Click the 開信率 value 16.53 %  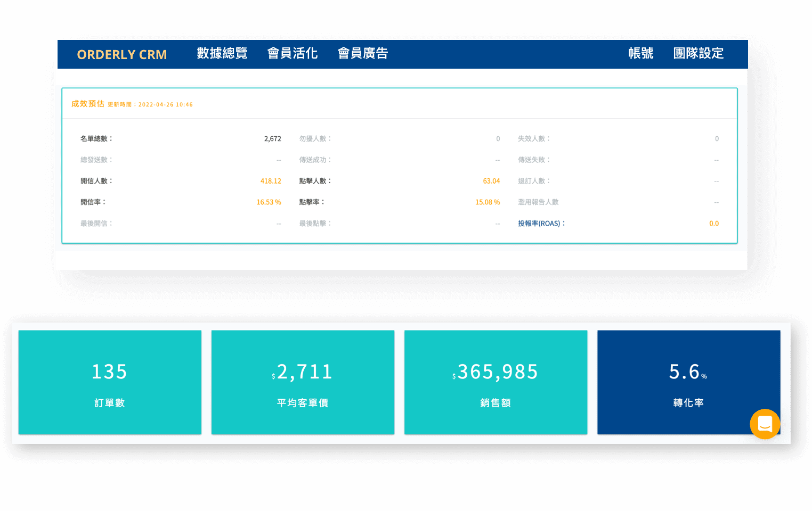click(269, 202)
